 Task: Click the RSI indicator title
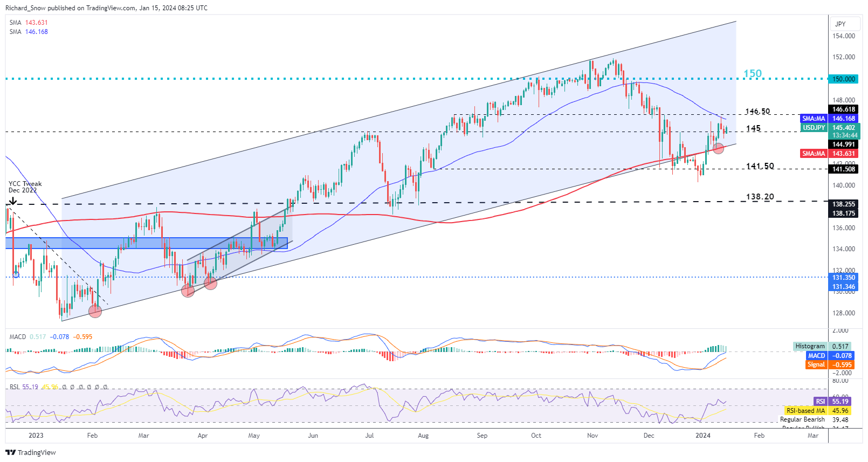15,387
